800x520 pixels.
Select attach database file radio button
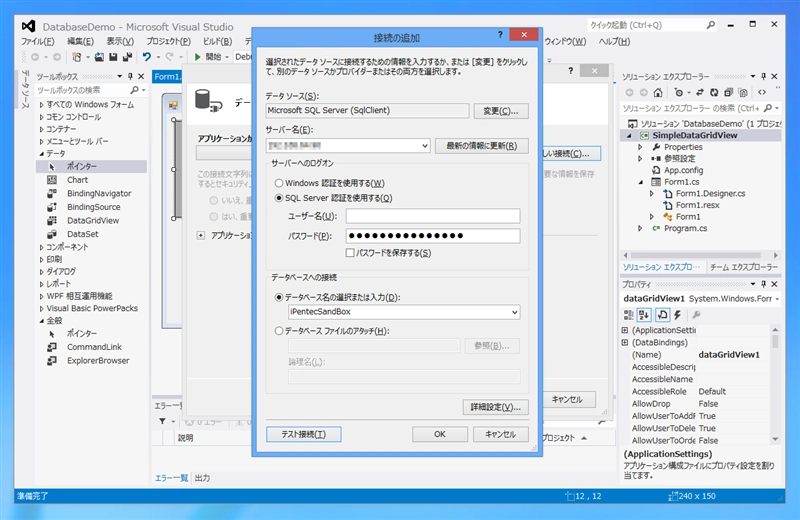point(279,331)
